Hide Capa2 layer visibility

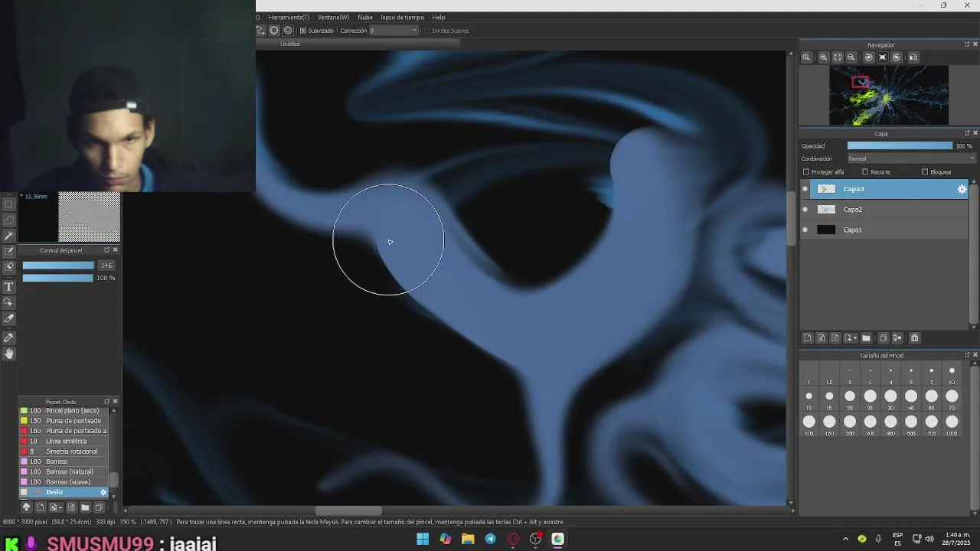pos(805,210)
